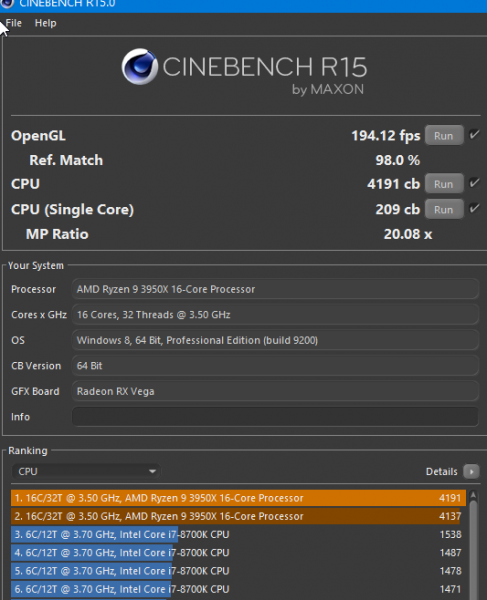Screen dimensions: 487x600
Task: Select ranking entry 2 scoring 4137
Action: pos(238,516)
